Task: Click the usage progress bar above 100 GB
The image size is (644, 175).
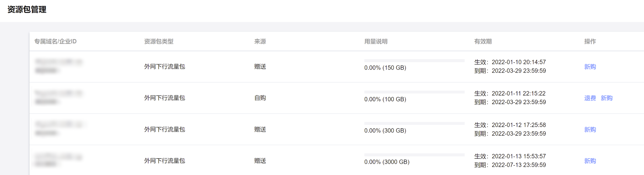Action: click(x=414, y=92)
